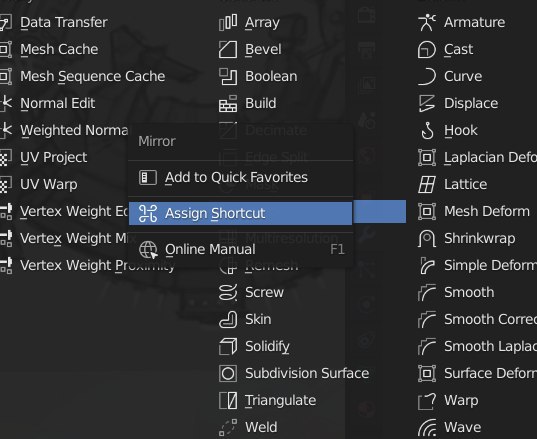Click the Hook modifier icon

(427, 130)
